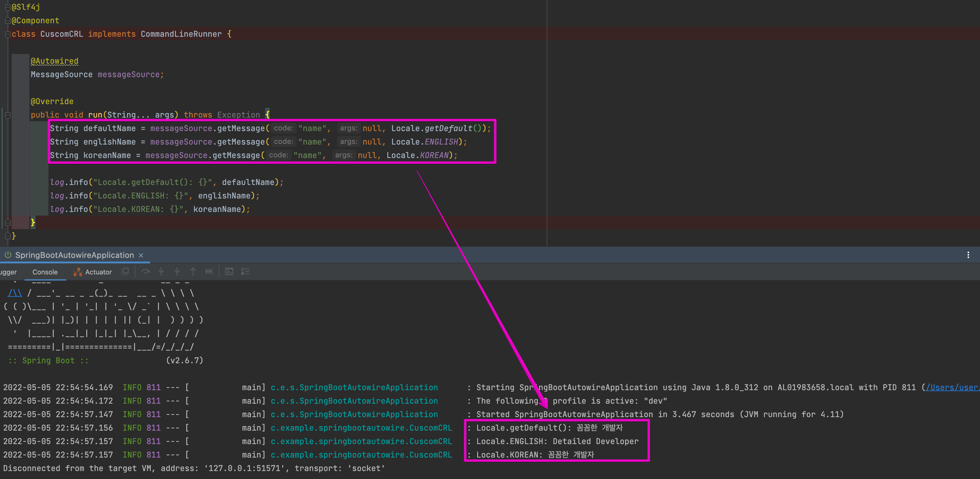Collapse the run method fold marker
Image resolution: width=980 pixels, height=479 pixels.
[x=8, y=115]
